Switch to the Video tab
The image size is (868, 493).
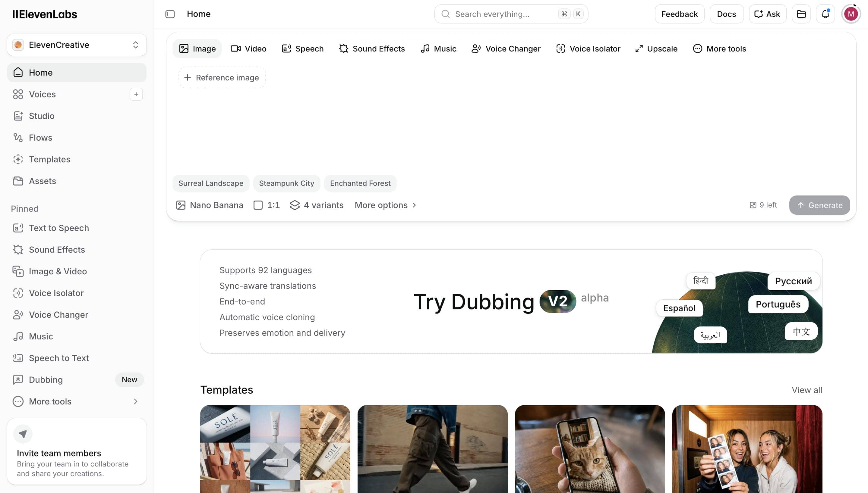248,49
